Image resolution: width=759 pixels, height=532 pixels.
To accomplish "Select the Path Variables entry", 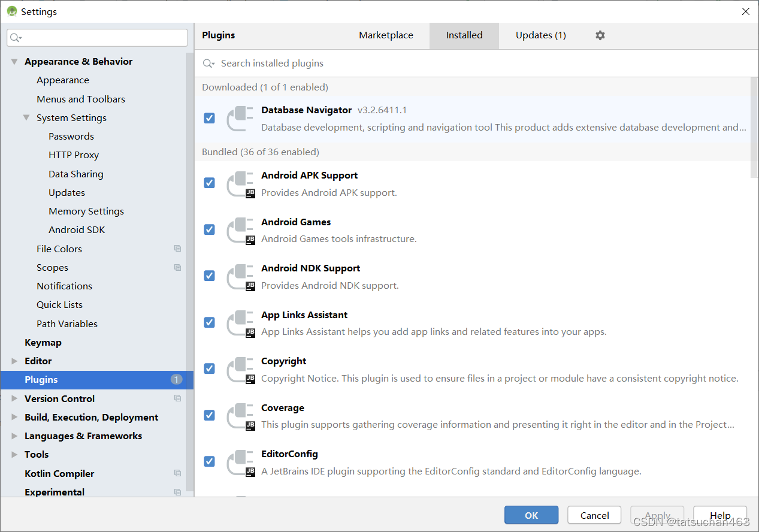I will pos(67,324).
